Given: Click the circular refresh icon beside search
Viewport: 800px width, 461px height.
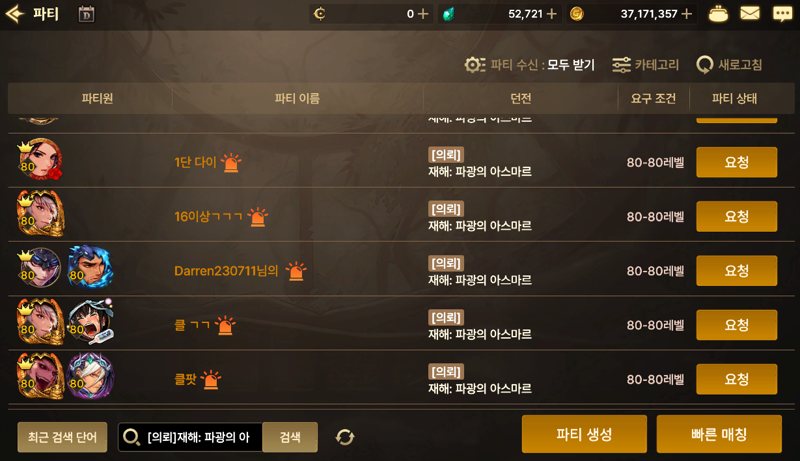Looking at the screenshot, I should pyautogui.click(x=345, y=437).
